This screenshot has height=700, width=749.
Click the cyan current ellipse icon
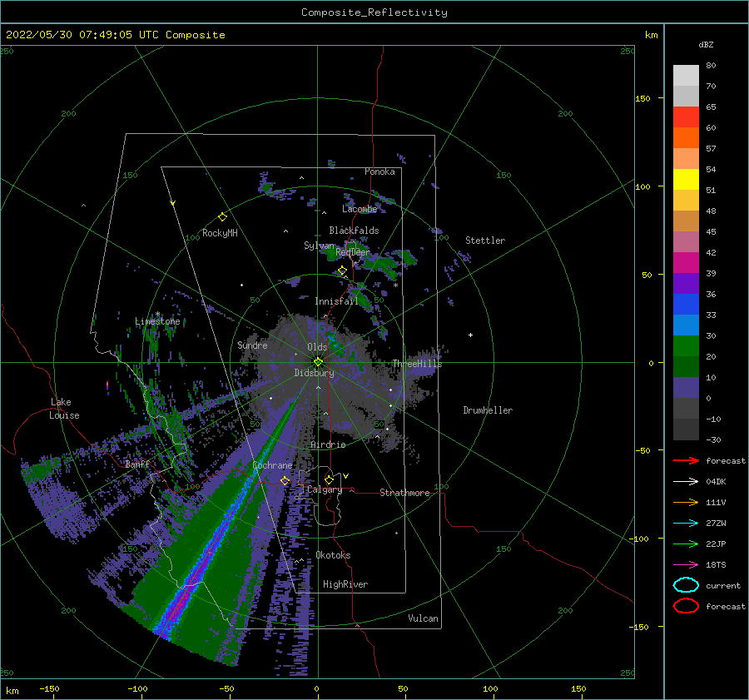pos(686,585)
